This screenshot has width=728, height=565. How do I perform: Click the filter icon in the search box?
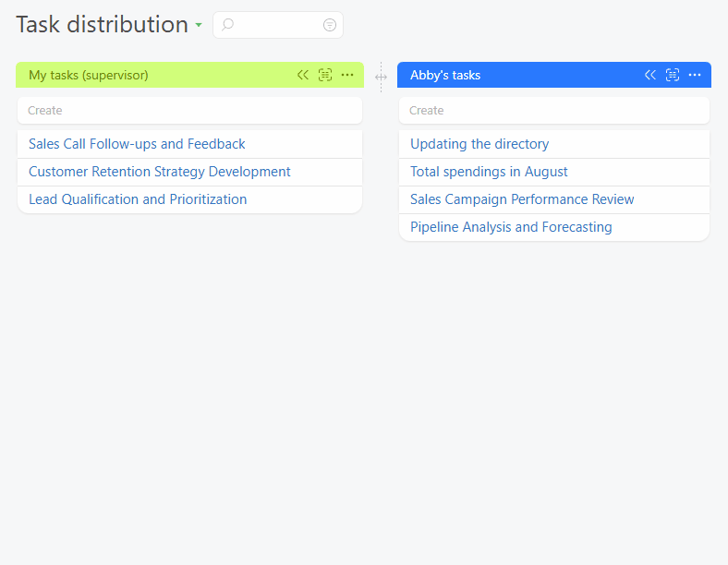coord(330,25)
